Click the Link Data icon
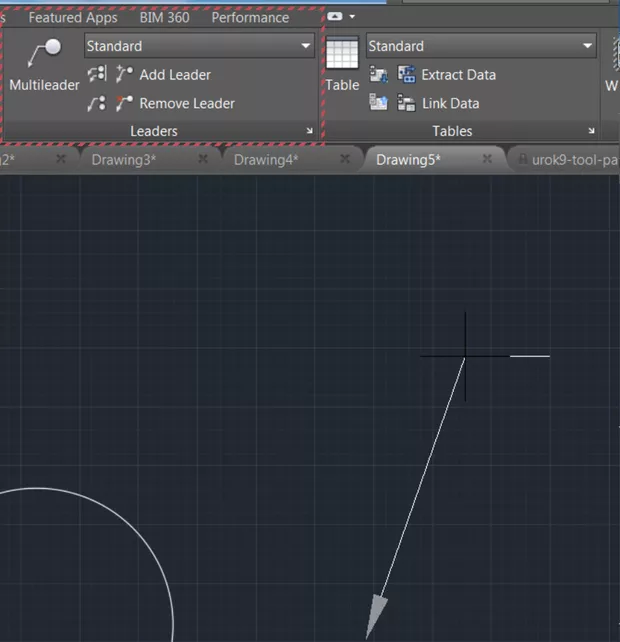620x642 pixels. click(407, 103)
